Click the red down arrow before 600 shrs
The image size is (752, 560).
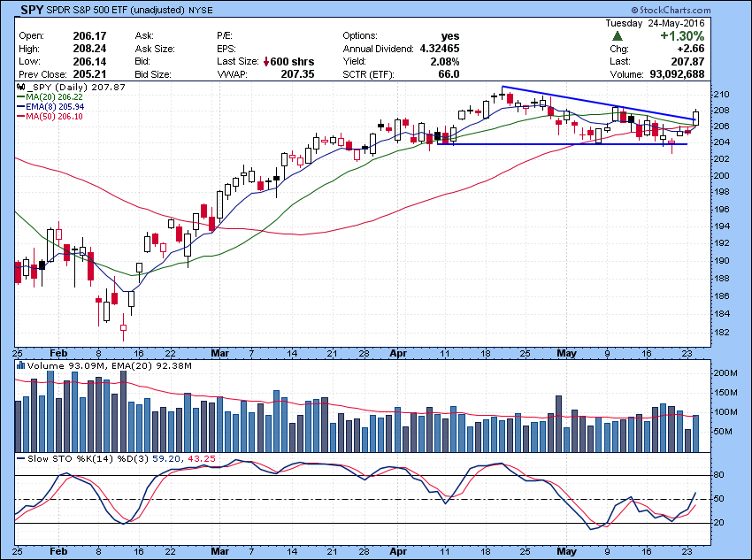pyautogui.click(x=266, y=61)
